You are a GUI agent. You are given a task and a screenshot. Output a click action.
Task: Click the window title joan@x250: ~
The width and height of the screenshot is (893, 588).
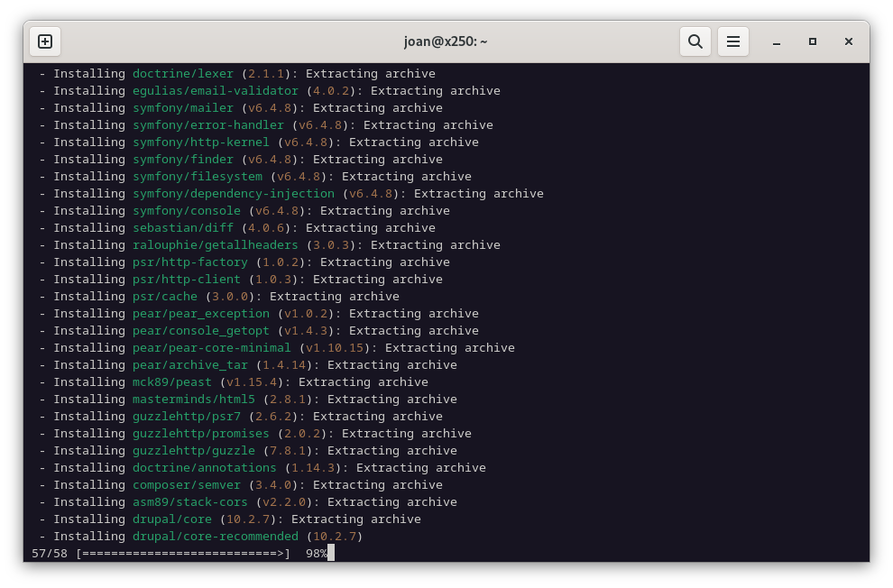click(x=446, y=41)
